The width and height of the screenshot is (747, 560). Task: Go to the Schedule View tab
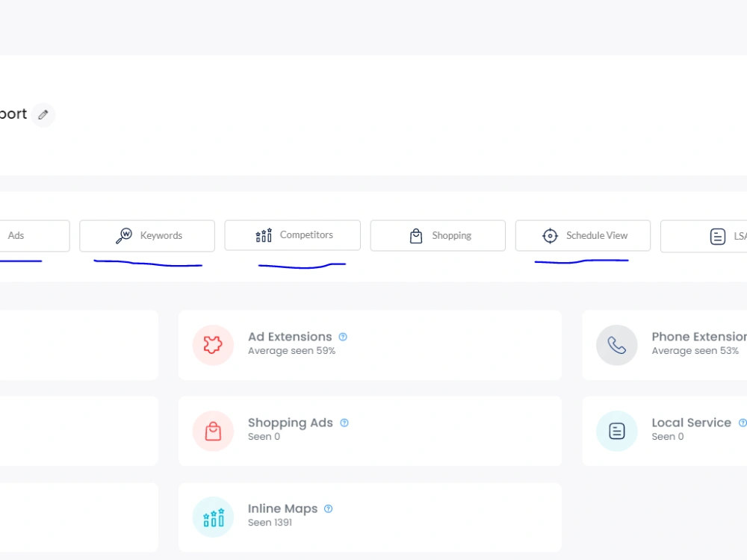(583, 236)
